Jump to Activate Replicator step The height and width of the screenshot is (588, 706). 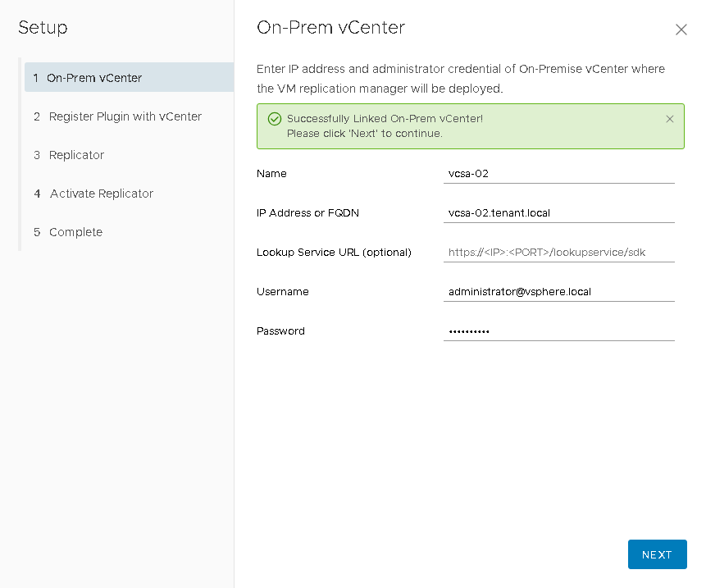coord(101,194)
